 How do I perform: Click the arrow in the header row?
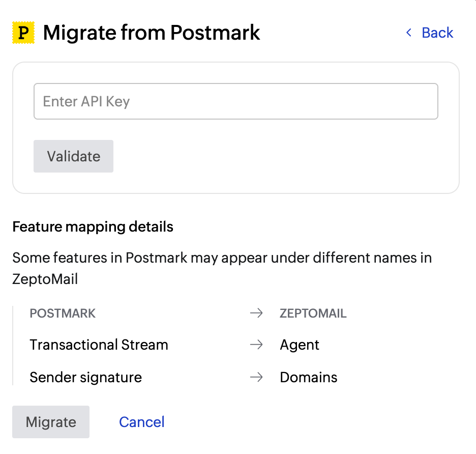[x=256, y=313]
